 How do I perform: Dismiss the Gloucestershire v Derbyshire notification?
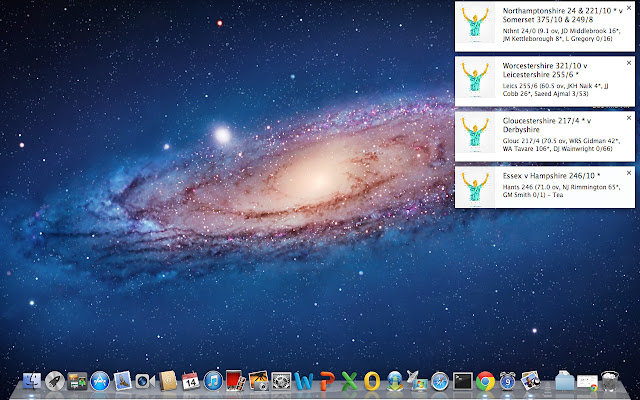(628, 118)
